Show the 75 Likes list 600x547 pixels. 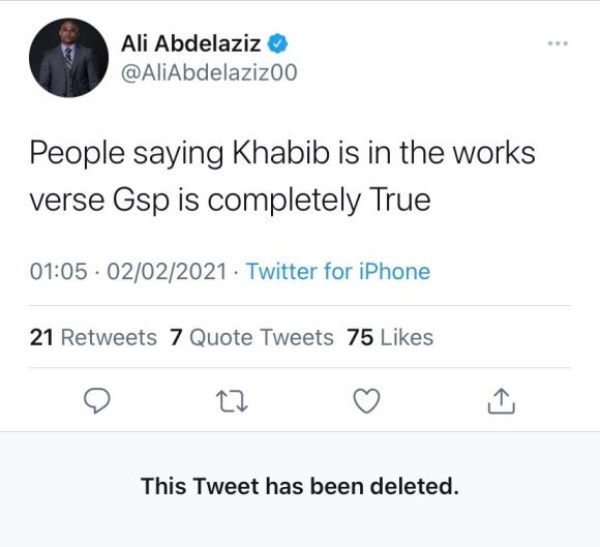click(389, 338)
